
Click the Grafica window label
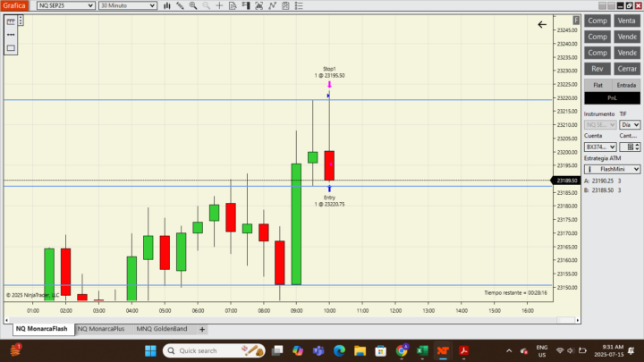tap(15, 5)
